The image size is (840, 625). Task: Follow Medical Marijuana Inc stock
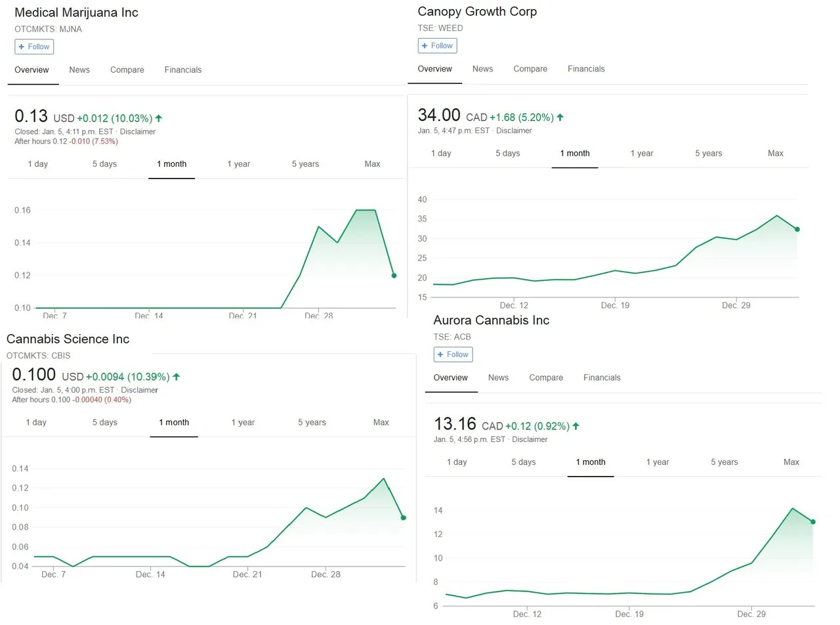[34, 47]
